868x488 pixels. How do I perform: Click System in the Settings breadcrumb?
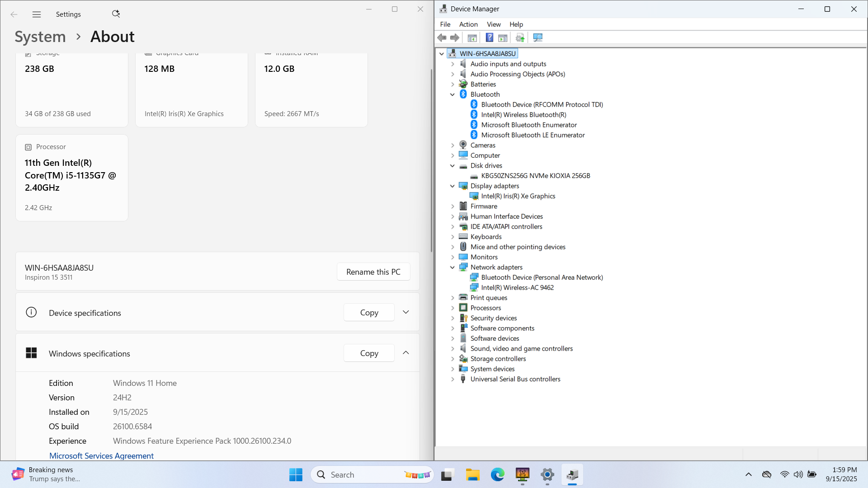click(x=40, y=37)
